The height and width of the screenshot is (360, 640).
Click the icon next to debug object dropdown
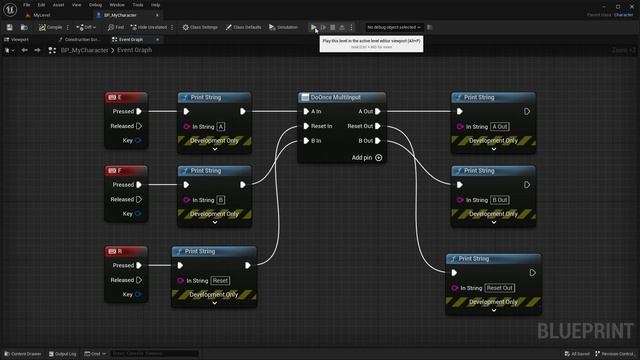[x=430, y=27]
